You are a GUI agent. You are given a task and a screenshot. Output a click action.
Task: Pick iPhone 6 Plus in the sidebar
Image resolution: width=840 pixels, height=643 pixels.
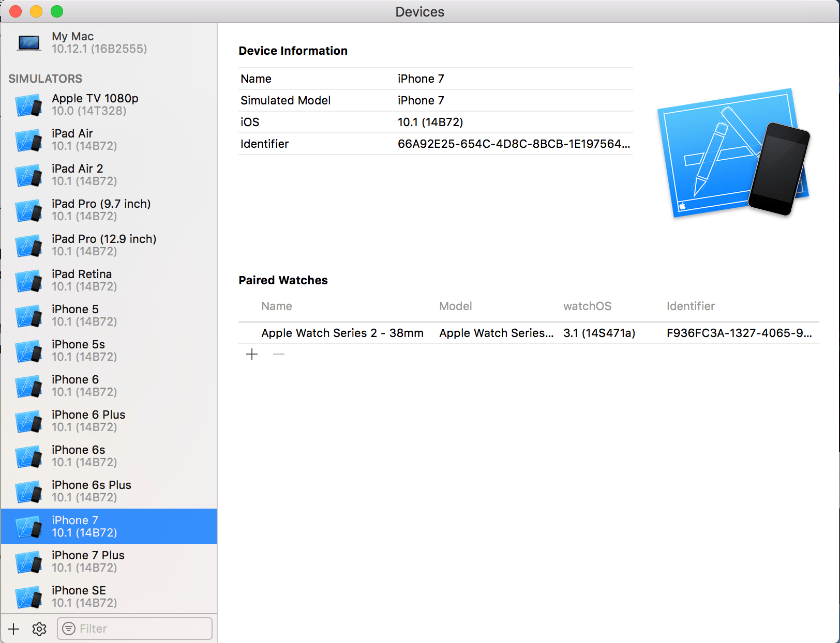click(109, 421)
